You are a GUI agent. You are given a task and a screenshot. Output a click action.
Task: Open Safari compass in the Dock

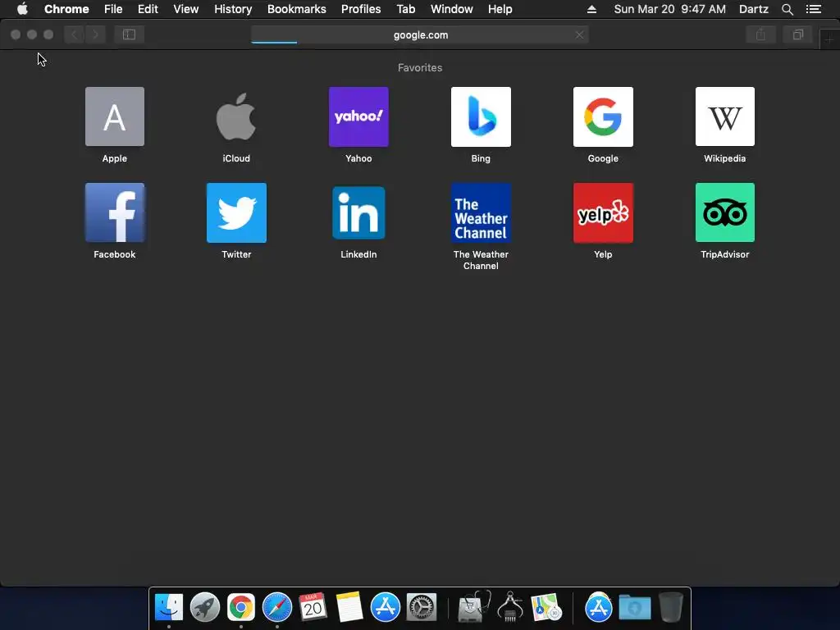tap(277, 607)
